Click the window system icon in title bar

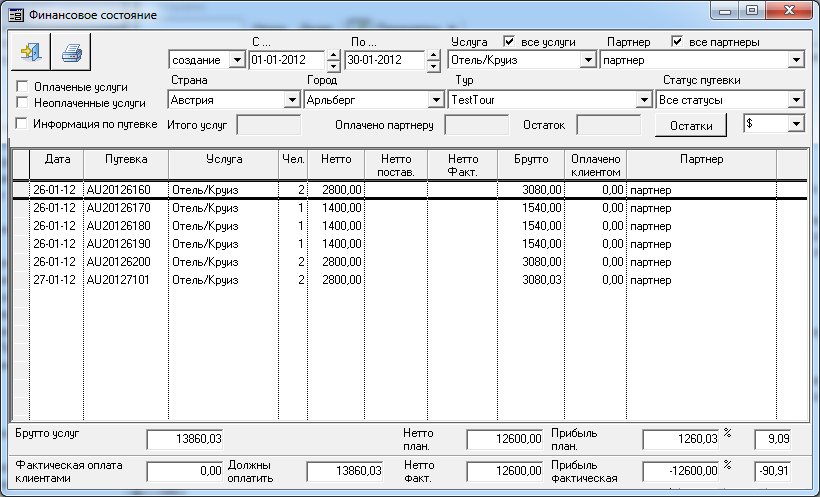[16, 15]
